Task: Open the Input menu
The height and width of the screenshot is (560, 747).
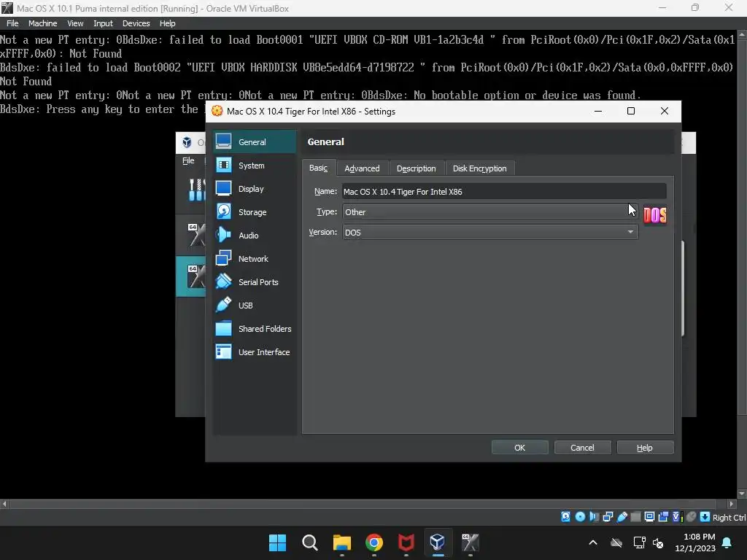Action: (x=103, y=23)
